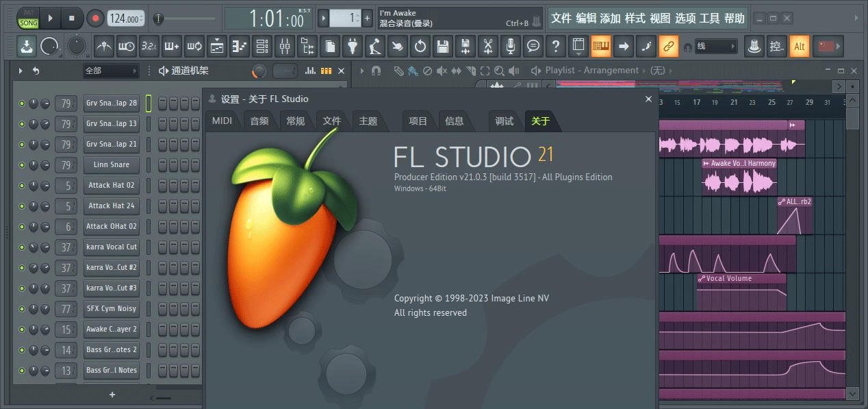Image resolution: width=868 pixels, height=409 pixels.
Task: Toggle the orange link multilink controllers button
Action: coord(668,47)
